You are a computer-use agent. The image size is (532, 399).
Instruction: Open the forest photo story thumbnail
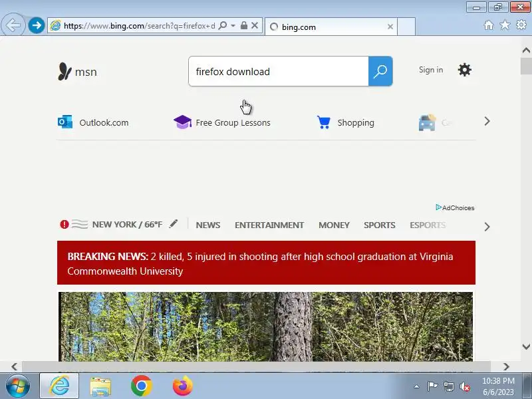click(265, 327)
